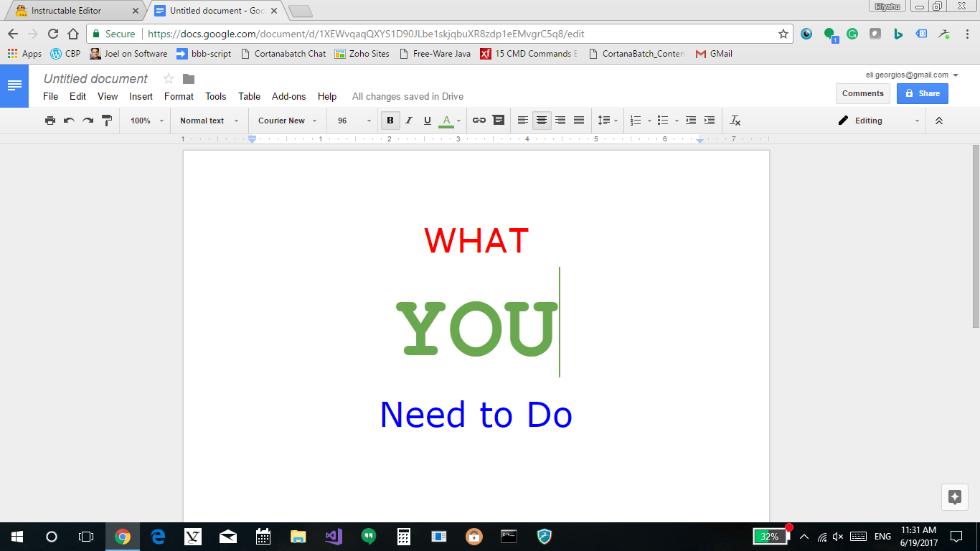Print the document with the printer icon
The width and height of the screenshot is (980, 551).
[x=50, y=121]
